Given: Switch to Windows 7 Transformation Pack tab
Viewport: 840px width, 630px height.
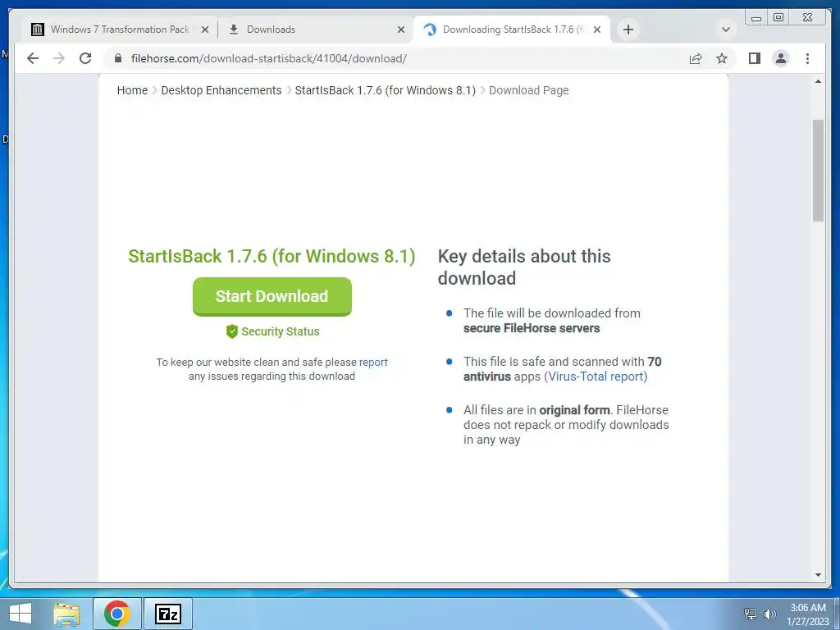Looking at the screenshot, I should coord(120,30).
